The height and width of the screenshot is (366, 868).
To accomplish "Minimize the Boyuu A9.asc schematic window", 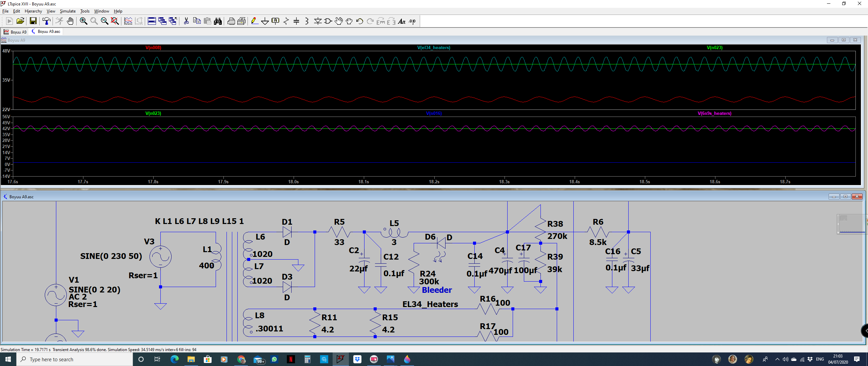I will pos(834,197).
